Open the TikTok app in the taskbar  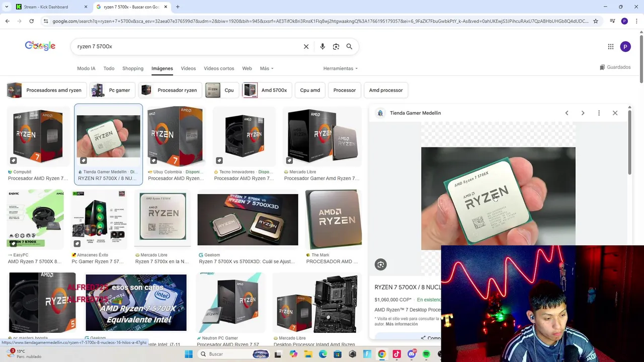[396, 354]
